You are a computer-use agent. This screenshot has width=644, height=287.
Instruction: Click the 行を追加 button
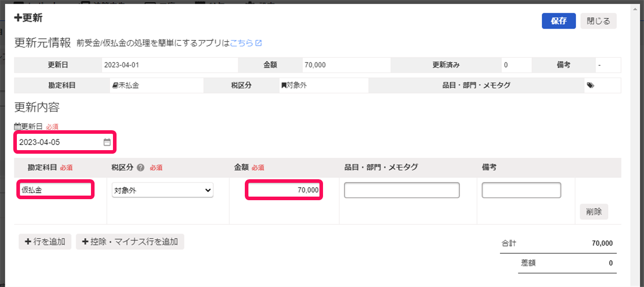click(x=45, y=242)
